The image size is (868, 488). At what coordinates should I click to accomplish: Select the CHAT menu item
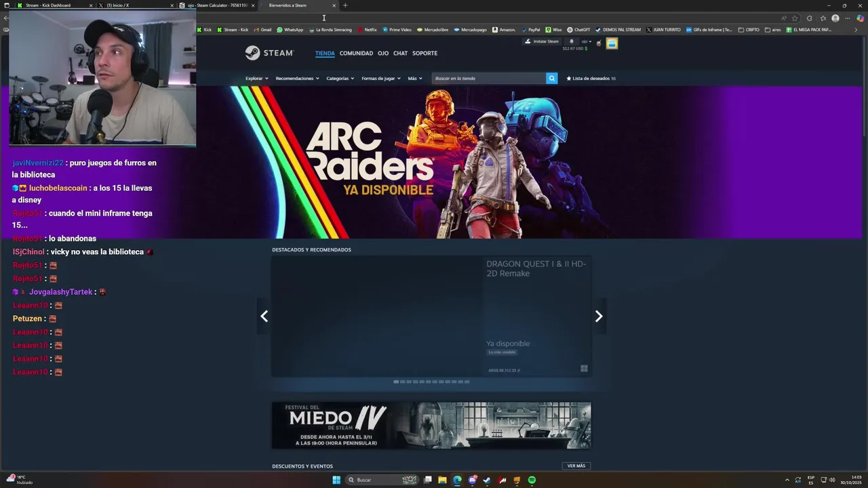pos(400,53)
